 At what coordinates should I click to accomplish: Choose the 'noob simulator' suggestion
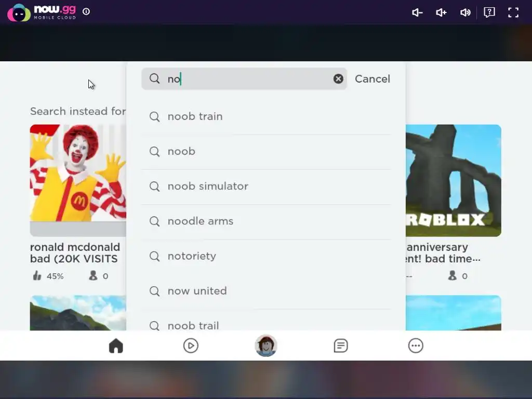click(x=266, y=187)
